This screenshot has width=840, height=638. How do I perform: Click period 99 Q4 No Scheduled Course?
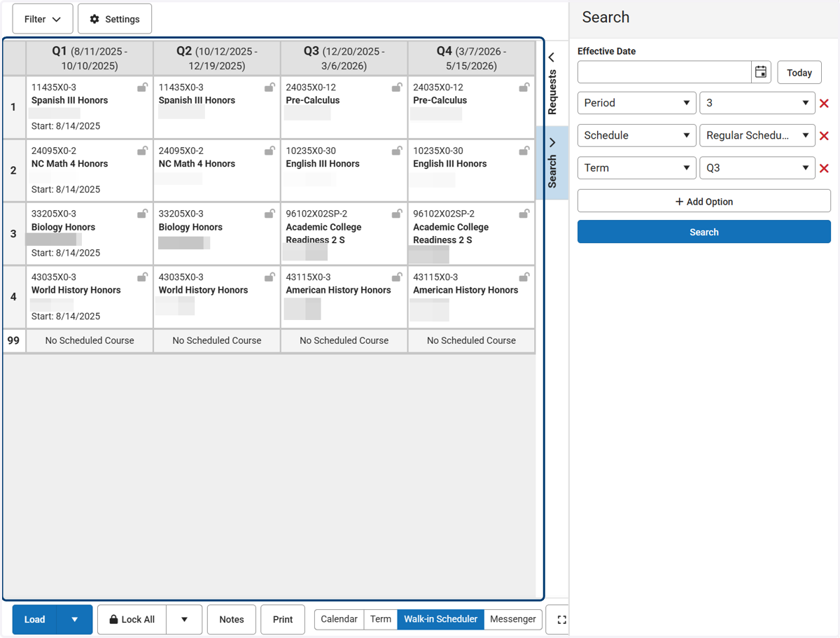pyautogui.click(x=471, y=341)
